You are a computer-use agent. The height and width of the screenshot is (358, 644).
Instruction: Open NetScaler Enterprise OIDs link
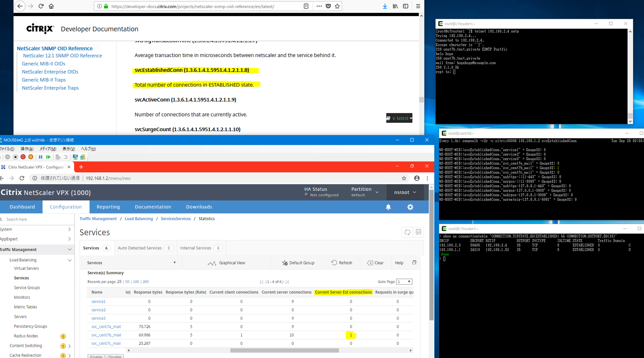pos(50,72)
